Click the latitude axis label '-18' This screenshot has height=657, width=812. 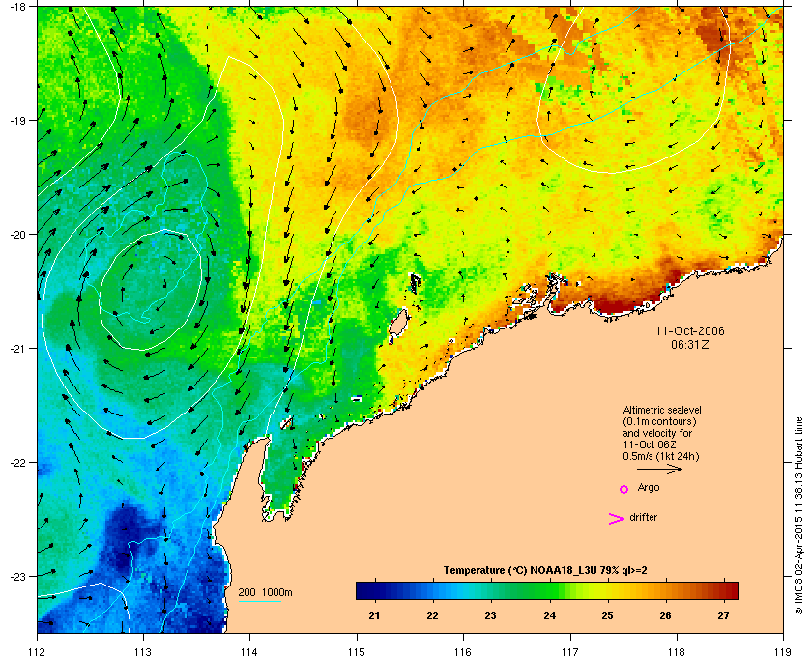coord(17,6)
